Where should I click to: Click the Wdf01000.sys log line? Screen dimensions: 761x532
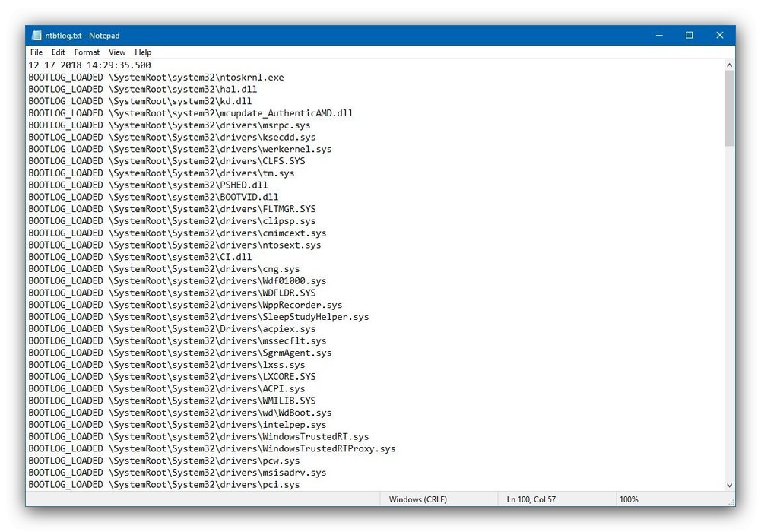tap(177, 280)
